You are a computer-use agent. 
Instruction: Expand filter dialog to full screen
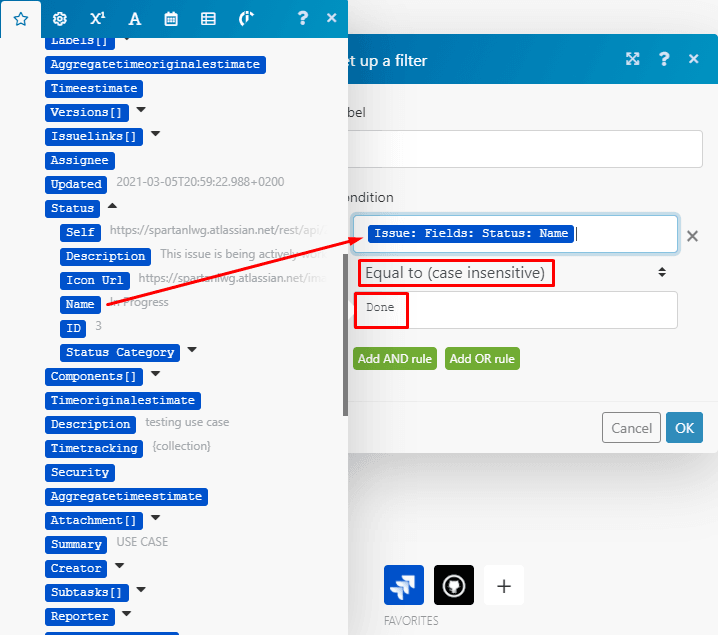(632, 59)
